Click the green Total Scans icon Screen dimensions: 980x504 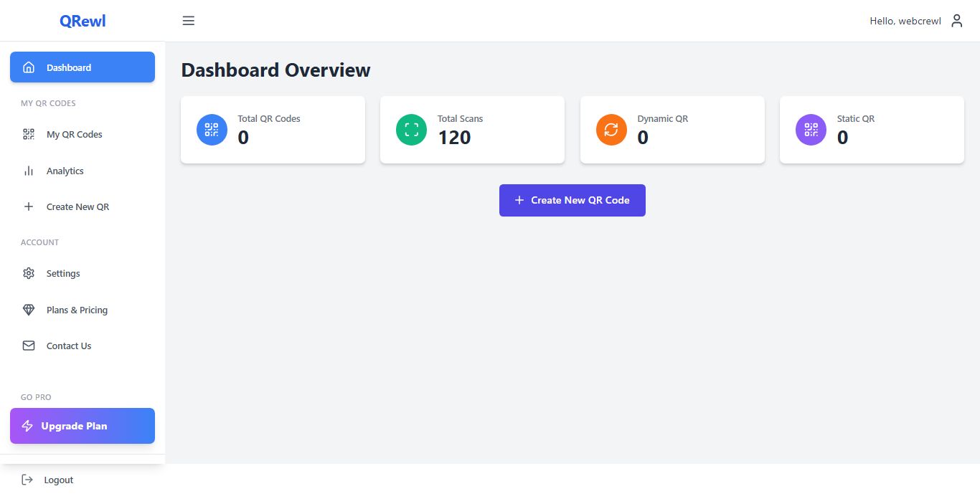411,130
